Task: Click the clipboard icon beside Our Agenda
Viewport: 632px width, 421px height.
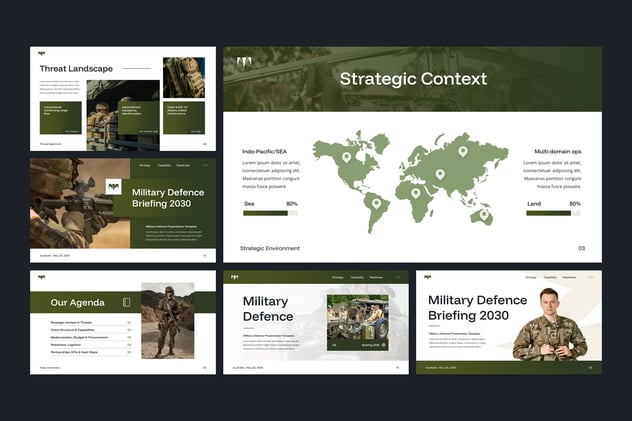Action: pyautogui.click(x=127, y=302)
